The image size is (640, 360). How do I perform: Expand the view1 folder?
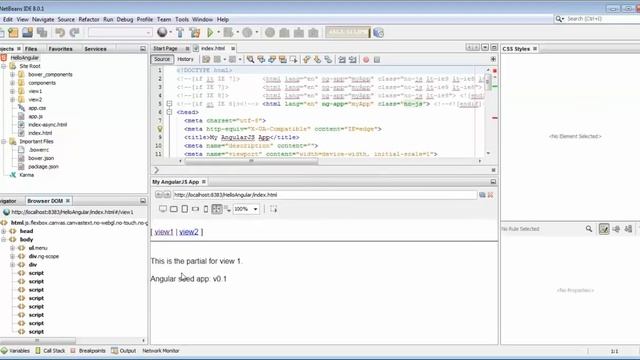point(12,91)
